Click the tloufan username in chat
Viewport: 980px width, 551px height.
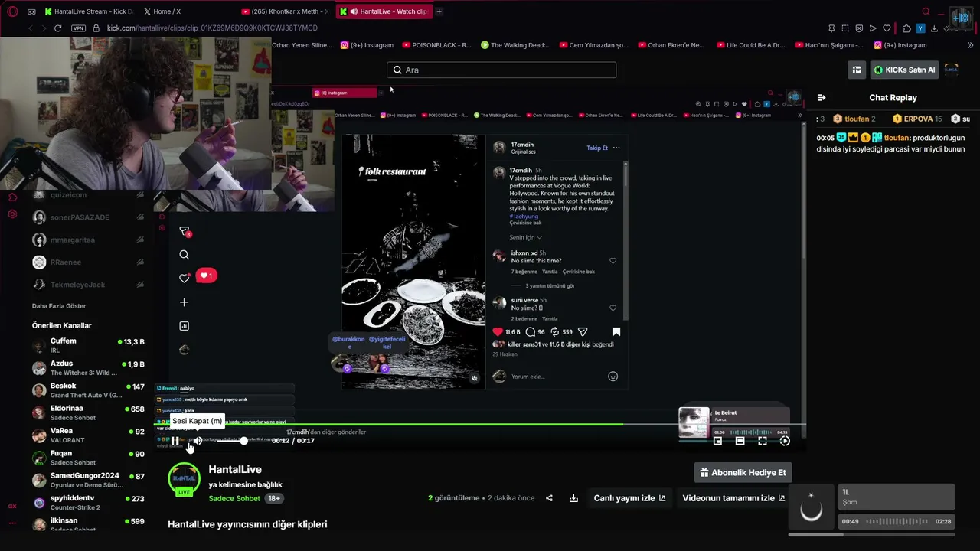pyautogui.click(x=897, y=138)
